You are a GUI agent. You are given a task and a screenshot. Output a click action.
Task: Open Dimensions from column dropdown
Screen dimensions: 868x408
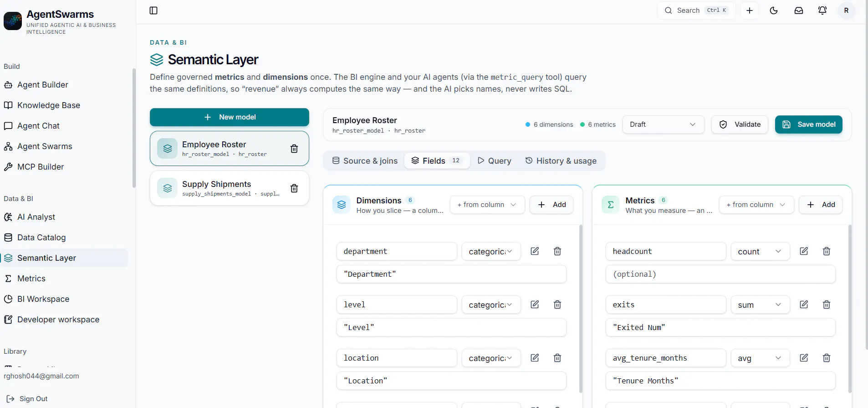pyautogui.click(x=487, y=205)
